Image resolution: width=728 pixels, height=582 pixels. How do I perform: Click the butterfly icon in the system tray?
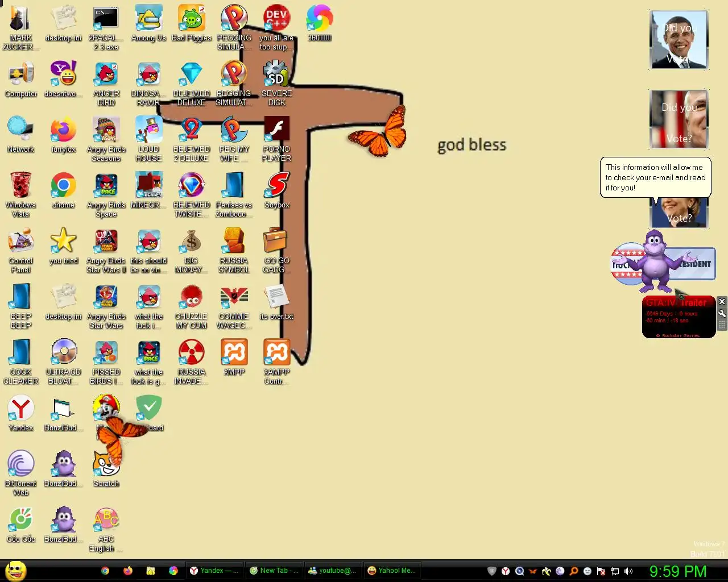pyautogui.click(x=533, y=571)
